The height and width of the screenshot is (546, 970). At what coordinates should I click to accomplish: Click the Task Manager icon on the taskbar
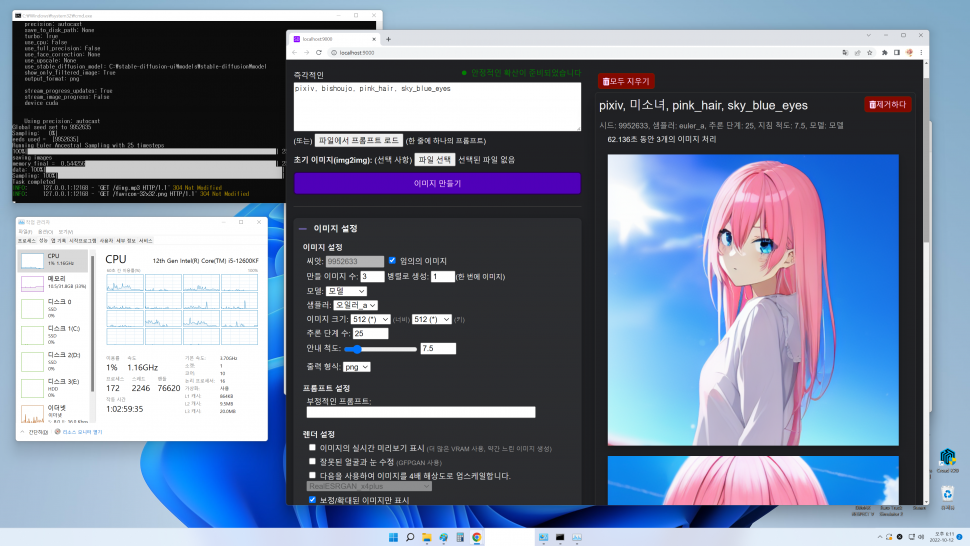pyautogui.click(x=577, y=537)
